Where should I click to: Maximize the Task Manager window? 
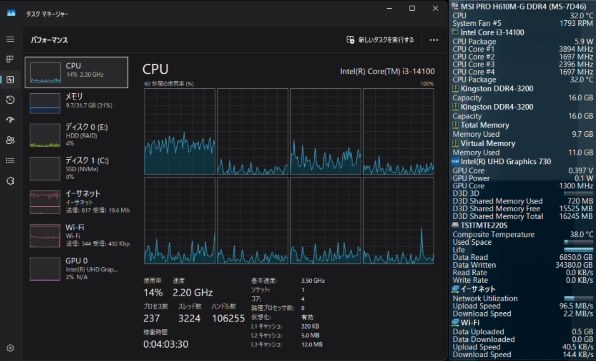point(412,8)
